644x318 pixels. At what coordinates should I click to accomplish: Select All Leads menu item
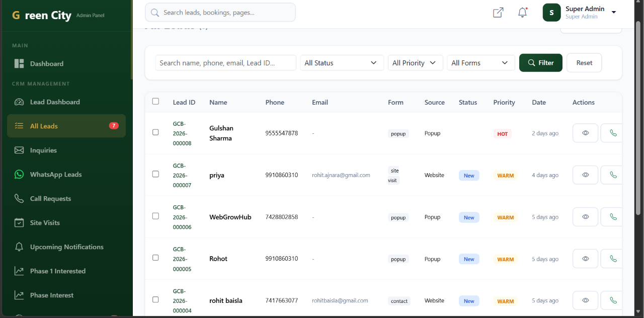(x=66, y=126)
